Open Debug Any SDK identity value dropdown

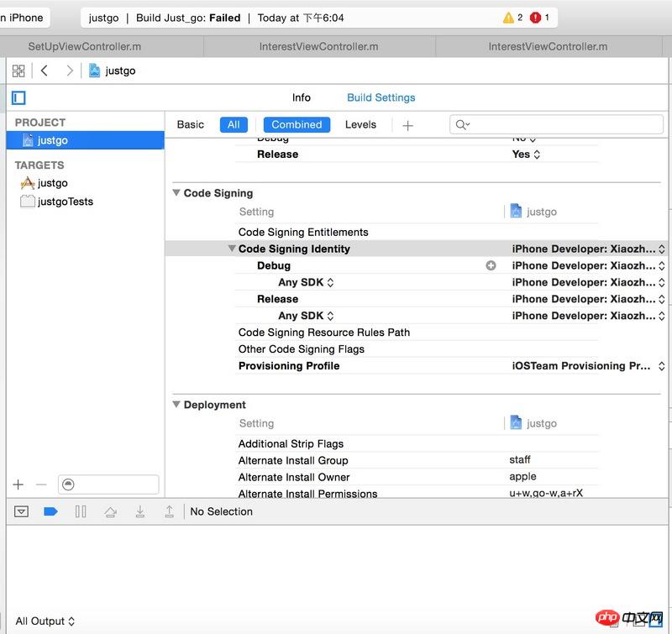coord(589,282)
